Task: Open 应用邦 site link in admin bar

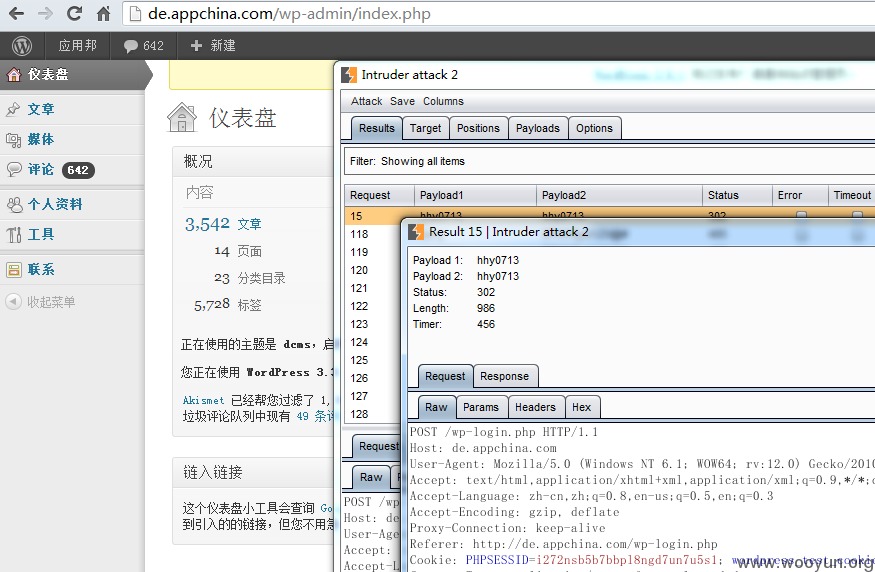Action: (x=78, y=46)
